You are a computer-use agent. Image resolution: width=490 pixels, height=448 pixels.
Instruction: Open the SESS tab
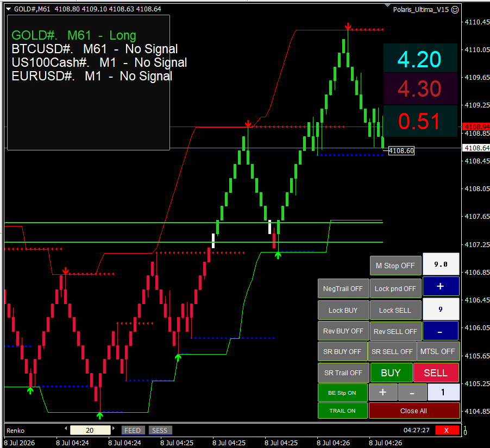click(x=160, y=430)
